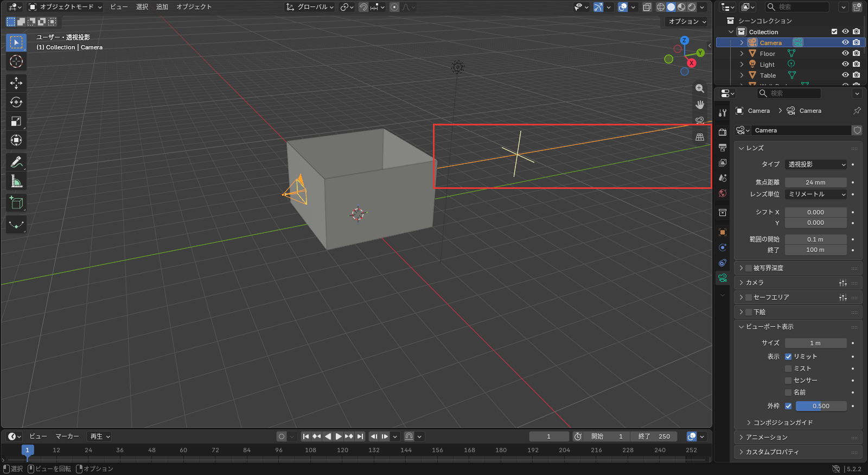This screenshot has height=475, width=868.
Task: Open the Render properties tab icon
Action: point(723,132)
